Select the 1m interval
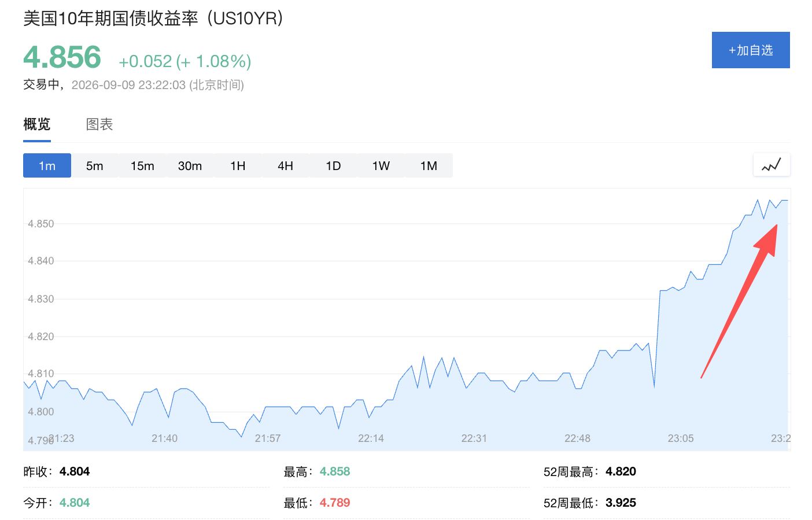 pos(47,166)
